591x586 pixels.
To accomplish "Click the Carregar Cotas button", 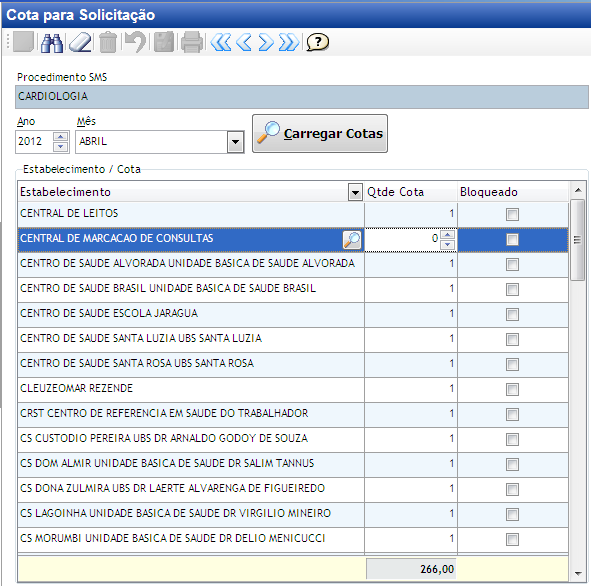I will 320,134.
